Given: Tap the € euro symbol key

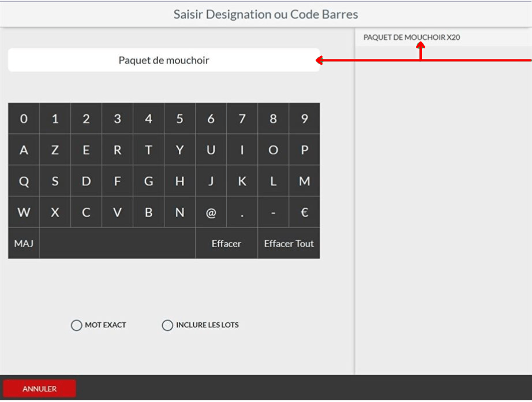Looking at the screenshot, I should (x=304, y=212).
